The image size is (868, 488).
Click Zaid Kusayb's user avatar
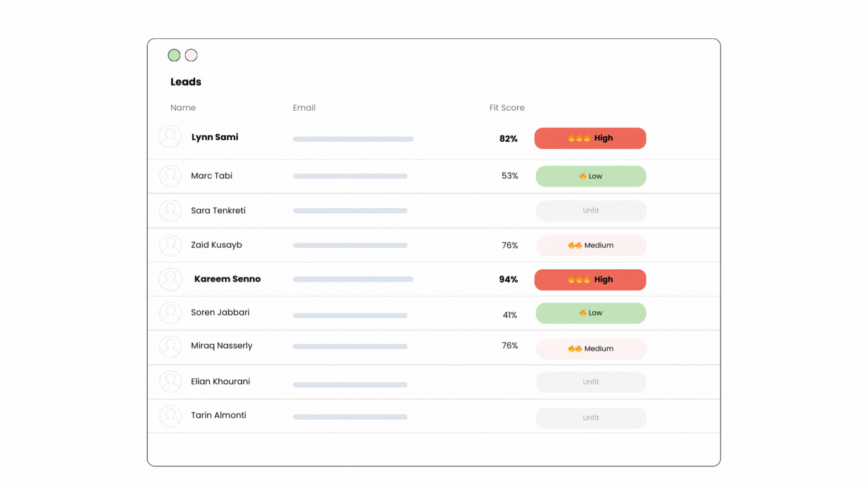170,245
